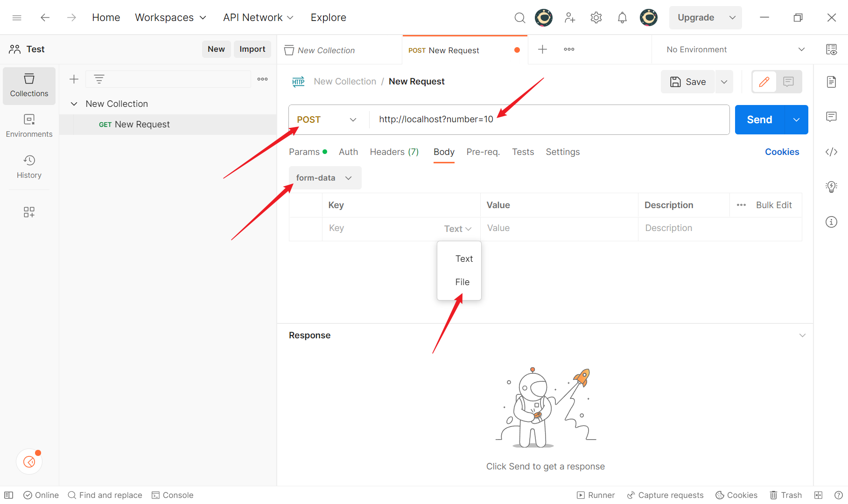Viewport: 848px width, 504px height.
Task: Open the Text key type dropdown
Action: (458, 229)
